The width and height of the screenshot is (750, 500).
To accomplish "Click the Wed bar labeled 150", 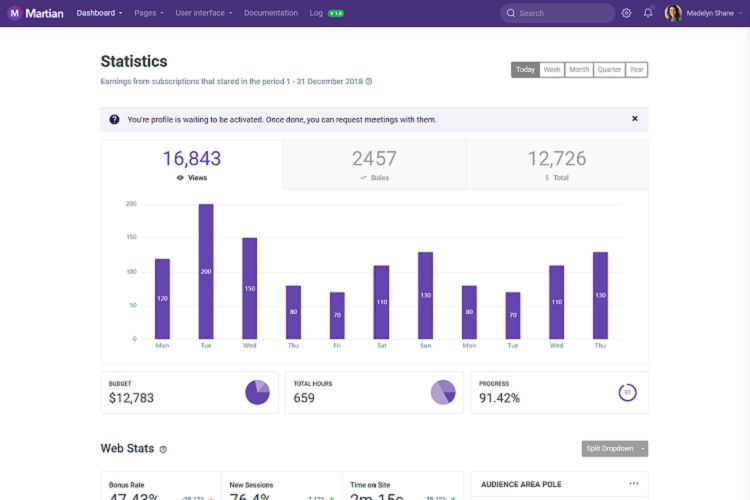I will point(250,288).
